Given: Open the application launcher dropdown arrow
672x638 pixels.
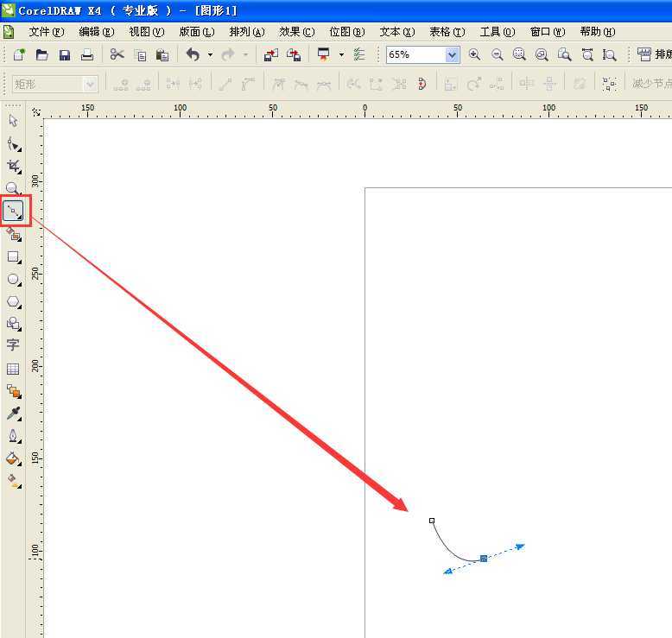Looking at the screenshot, I should (x=341, y=55).
